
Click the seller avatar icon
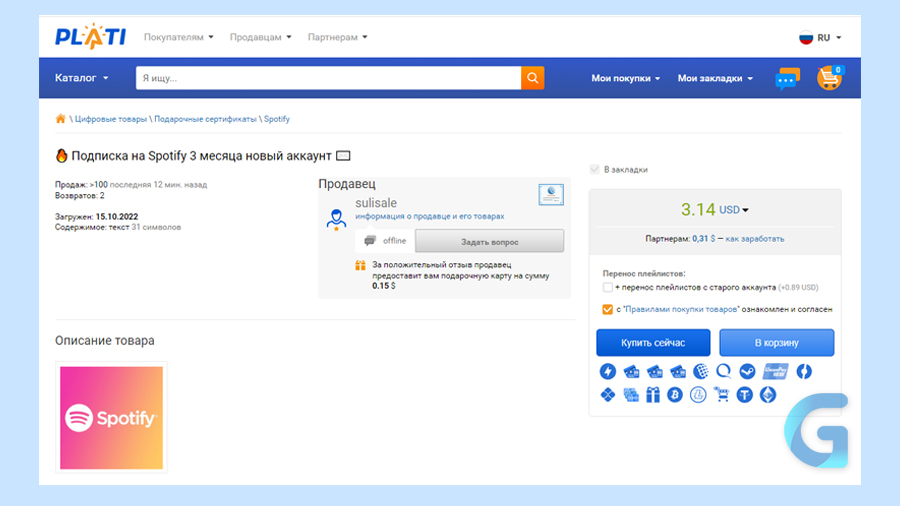336,220
